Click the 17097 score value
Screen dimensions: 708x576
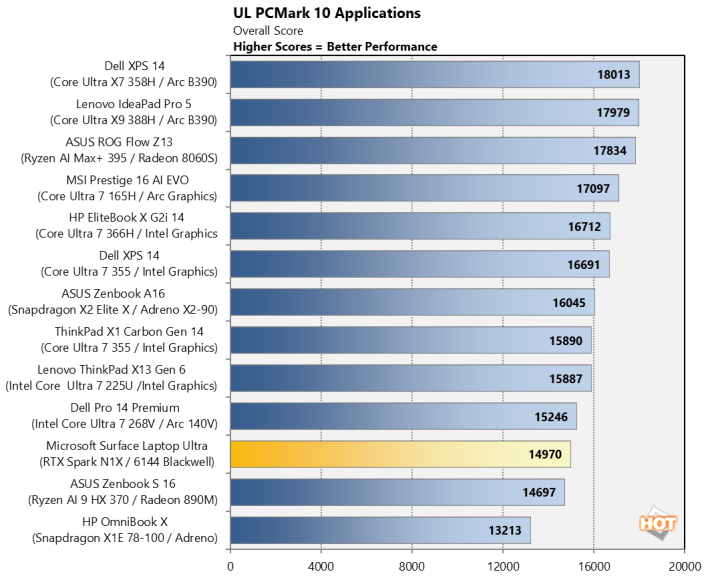(593, 189)
